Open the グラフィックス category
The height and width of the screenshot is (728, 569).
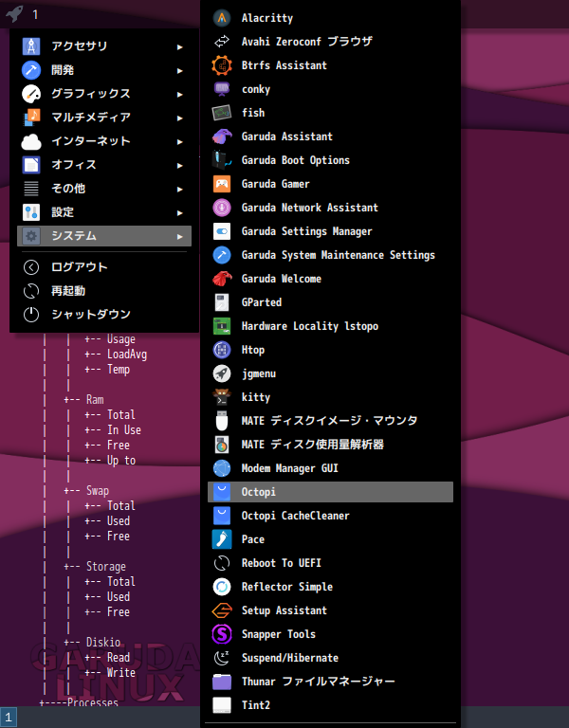tap(104, 93)
